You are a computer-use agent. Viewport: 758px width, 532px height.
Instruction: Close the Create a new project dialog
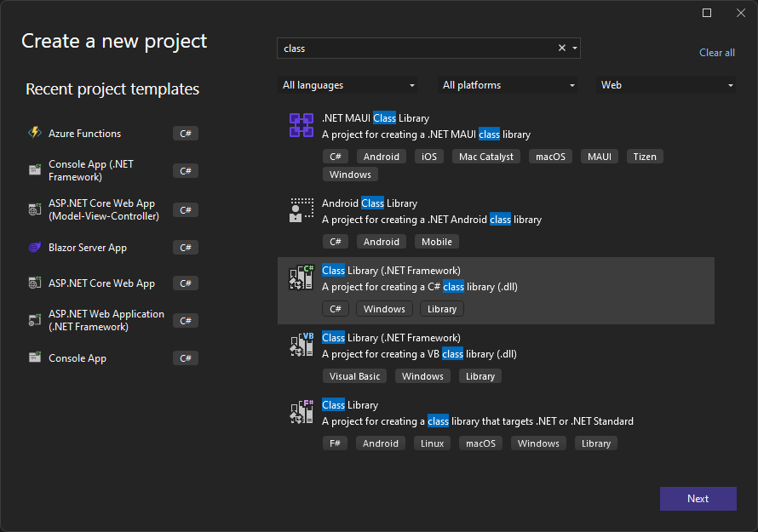[x=741, y=13]
